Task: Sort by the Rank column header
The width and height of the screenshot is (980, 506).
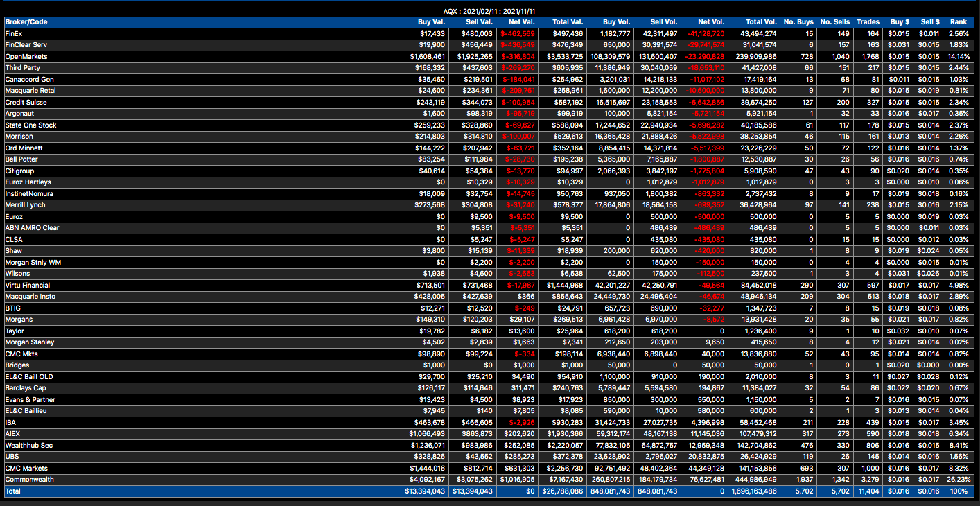Action: click(x=959, y=22)
